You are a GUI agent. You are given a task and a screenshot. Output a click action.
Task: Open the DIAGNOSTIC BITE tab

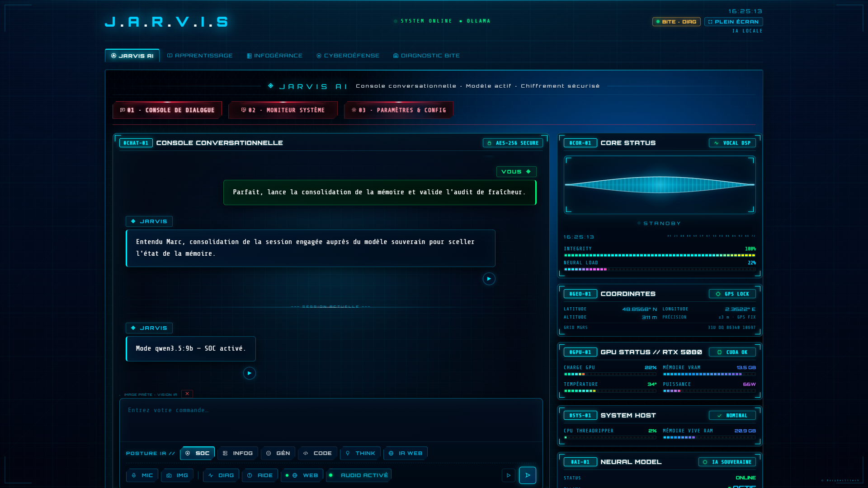point(426,56)
